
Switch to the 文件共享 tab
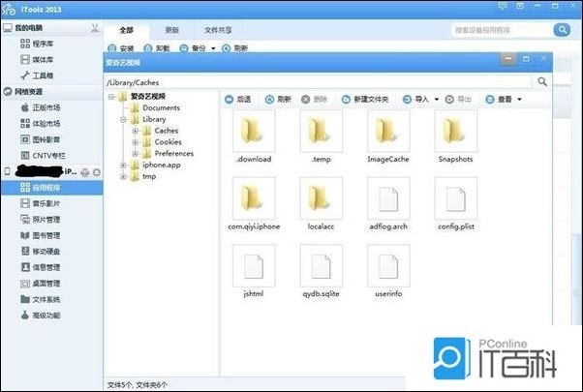tap(218, 30)
